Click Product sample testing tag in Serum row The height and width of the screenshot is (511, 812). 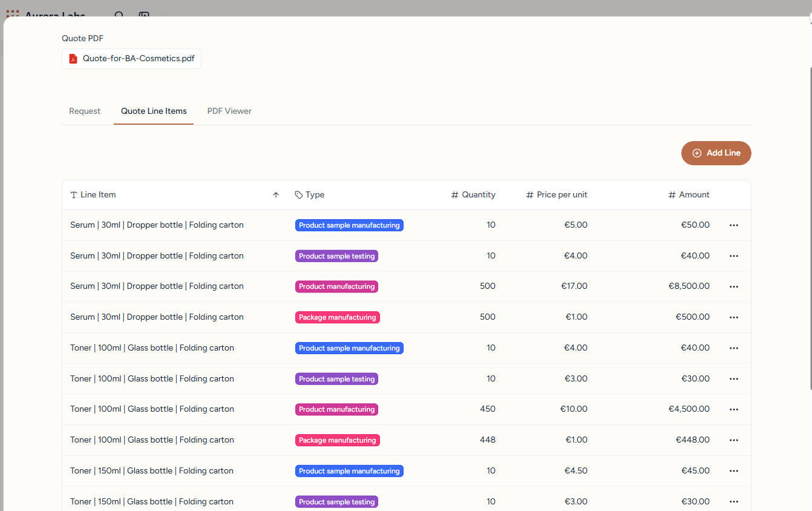coord(336,256)
